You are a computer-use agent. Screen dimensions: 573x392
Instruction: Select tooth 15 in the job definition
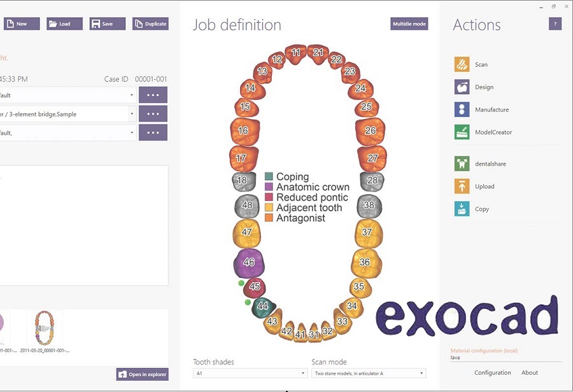(x=246, y=108)
